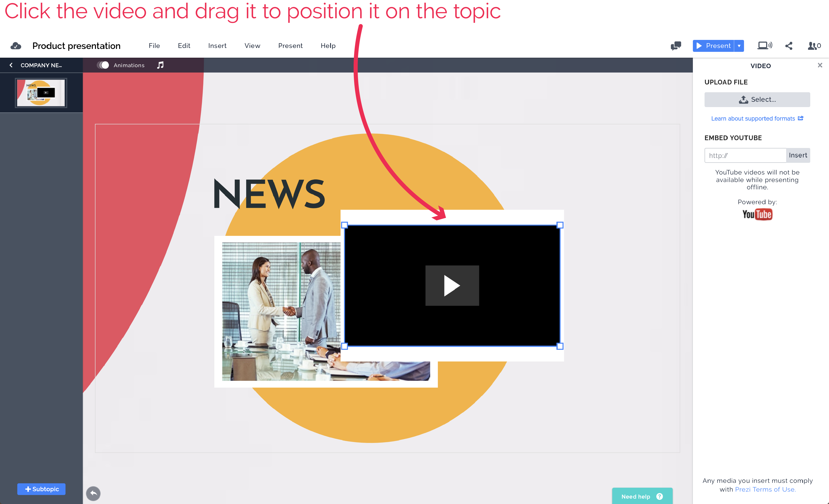Image resolution: width=829 pixels, height=504 pixels.
Task: Click the video play button
Action: [x=452, y=285]
